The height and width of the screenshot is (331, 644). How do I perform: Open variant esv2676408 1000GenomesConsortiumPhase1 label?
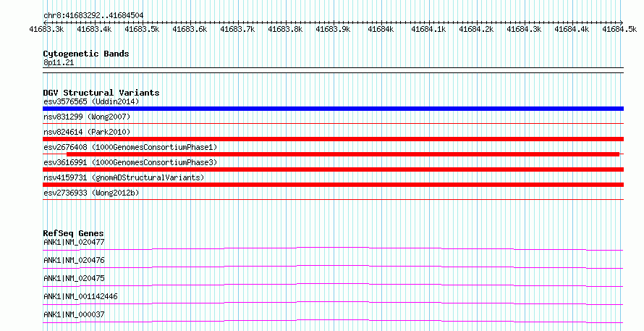click(x=130, y=147)
